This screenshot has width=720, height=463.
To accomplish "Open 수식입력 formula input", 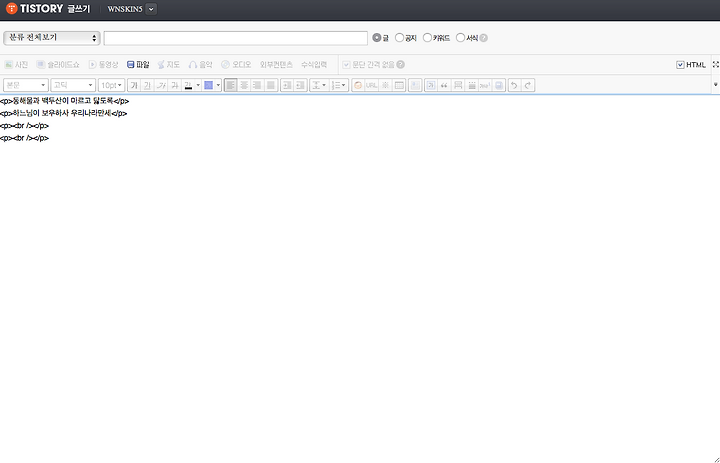I will (x=314, y=65).
